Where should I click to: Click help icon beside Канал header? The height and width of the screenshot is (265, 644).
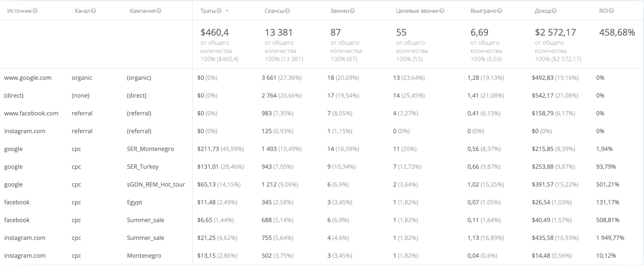click(94, 11)
